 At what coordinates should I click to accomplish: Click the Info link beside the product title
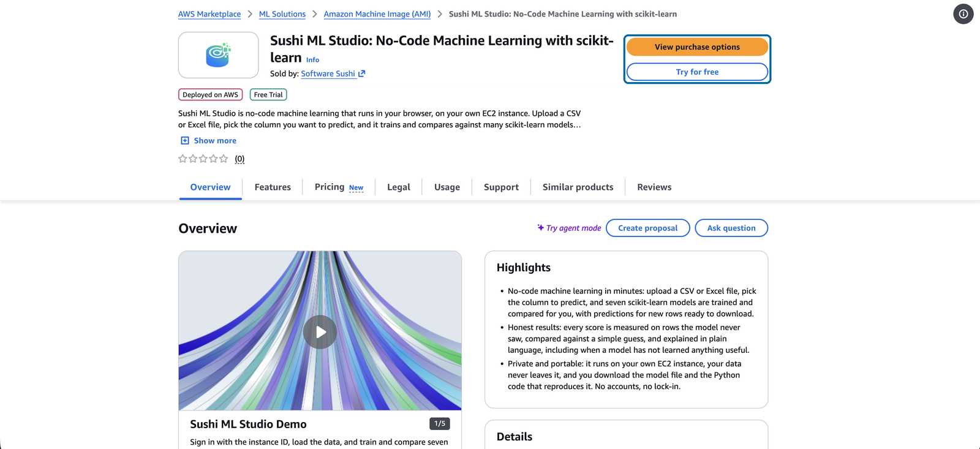(312, 59)
